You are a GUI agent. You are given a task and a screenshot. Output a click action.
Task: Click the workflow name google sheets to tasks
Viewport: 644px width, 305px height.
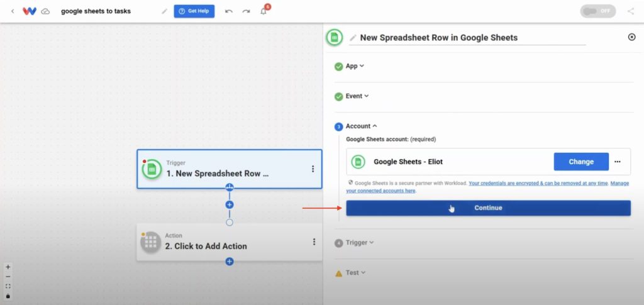(x=96, y=11)
